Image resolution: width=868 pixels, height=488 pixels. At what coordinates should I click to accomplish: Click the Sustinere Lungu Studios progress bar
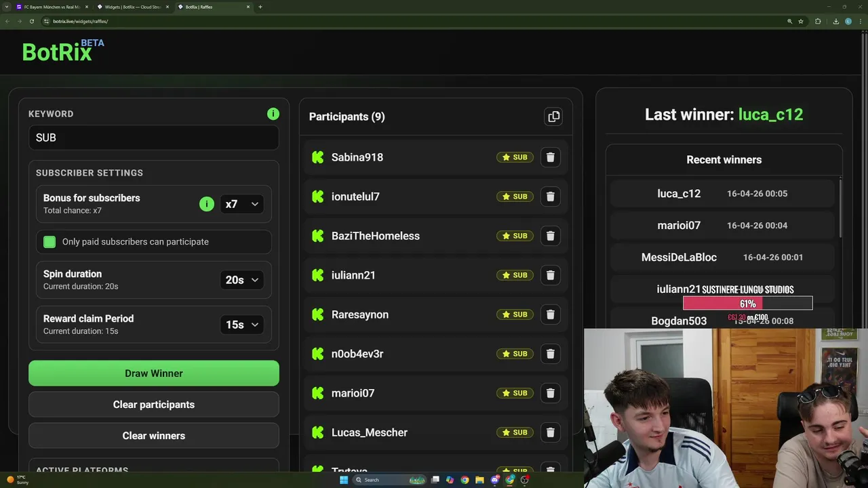(x=747, y=304)
